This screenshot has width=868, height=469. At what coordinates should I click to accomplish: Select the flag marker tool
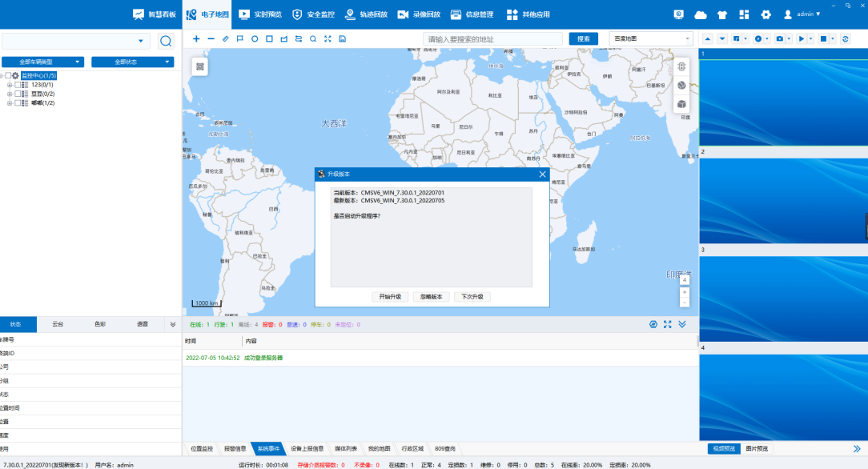coord(240,38)
